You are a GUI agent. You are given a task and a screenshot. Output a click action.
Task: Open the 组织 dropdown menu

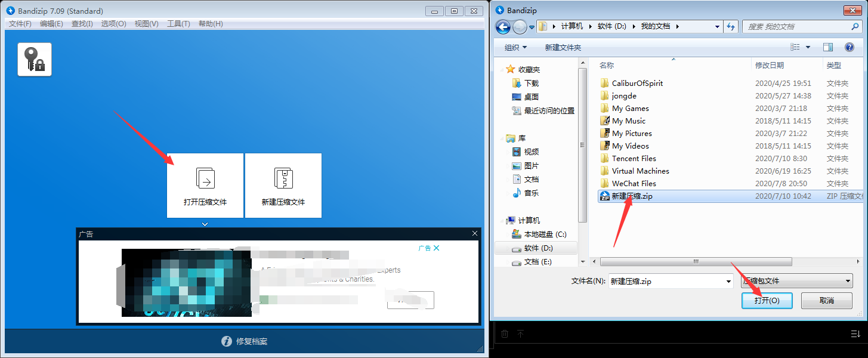point(515,47)
